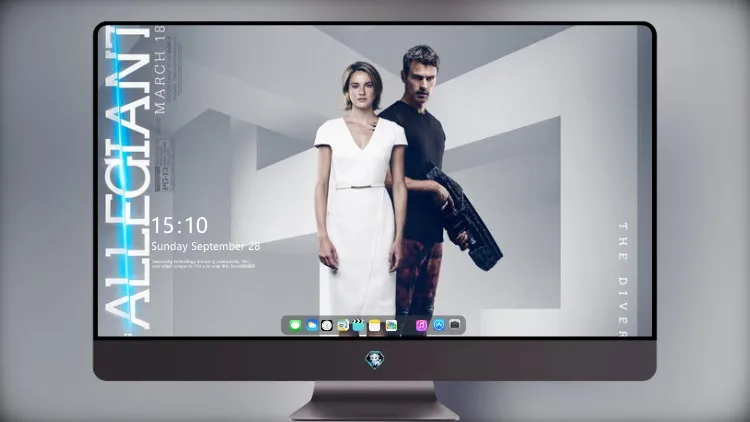The image size is (750, 422).
Task: Click the diamond logo on monitor chin
Action: 375,360
